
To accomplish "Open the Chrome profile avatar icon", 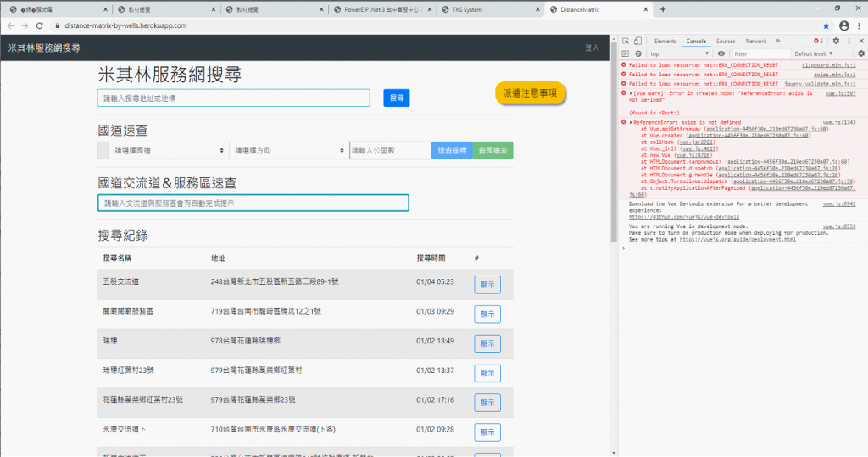I will point(843,25).
